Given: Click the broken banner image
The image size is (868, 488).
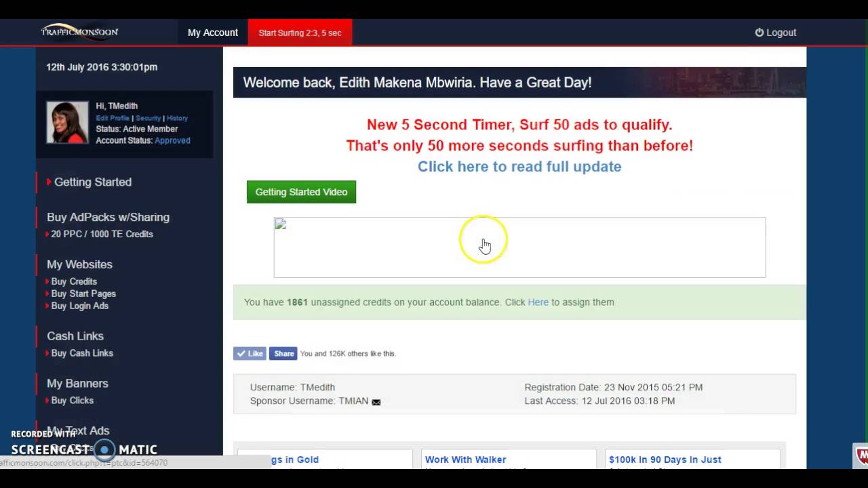Looking at the screenshot, I should (x=519, y=247).
